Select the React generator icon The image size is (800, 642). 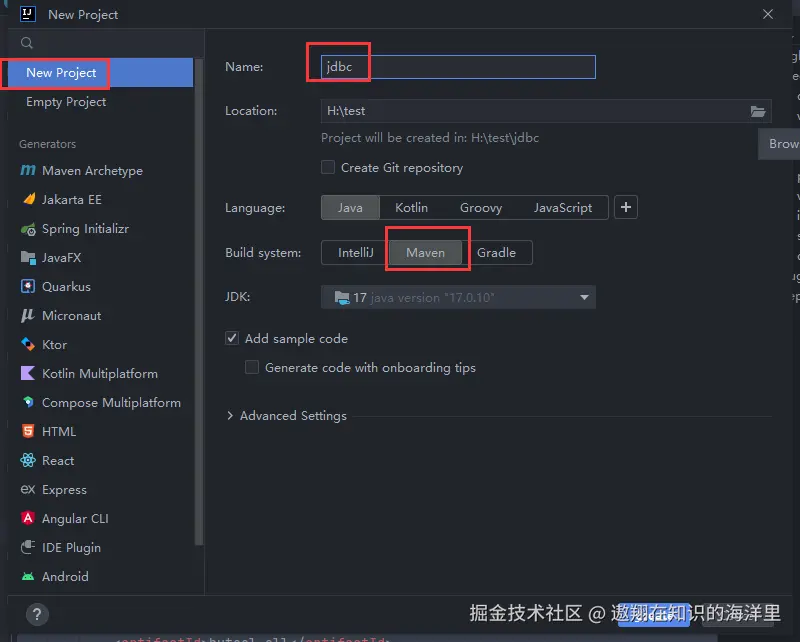click(x=28, y=460)
